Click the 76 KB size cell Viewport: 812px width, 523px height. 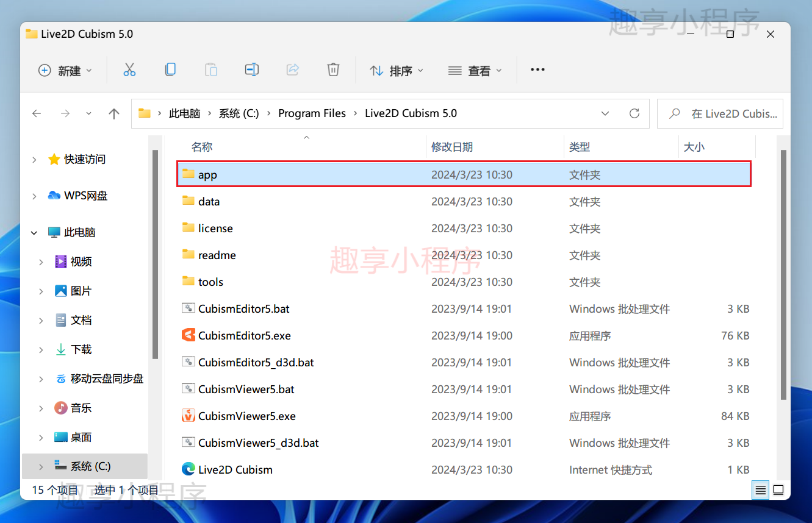pos(735,335)
